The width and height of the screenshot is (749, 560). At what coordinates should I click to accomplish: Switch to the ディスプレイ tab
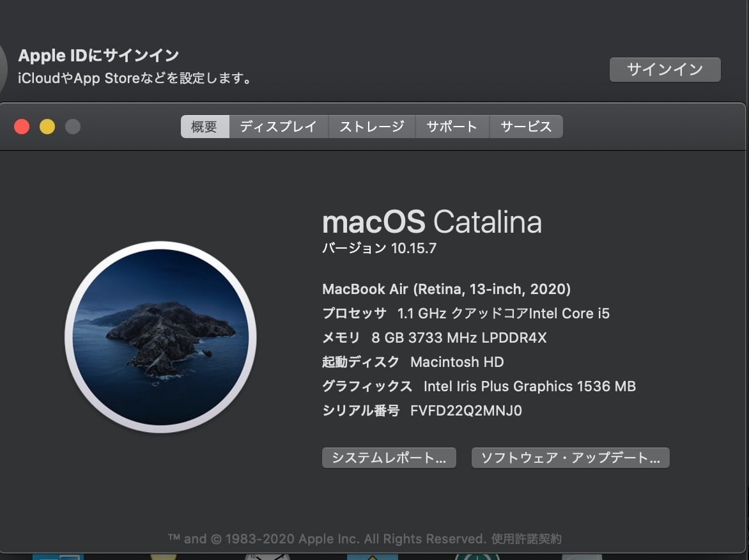coord(278,127)
